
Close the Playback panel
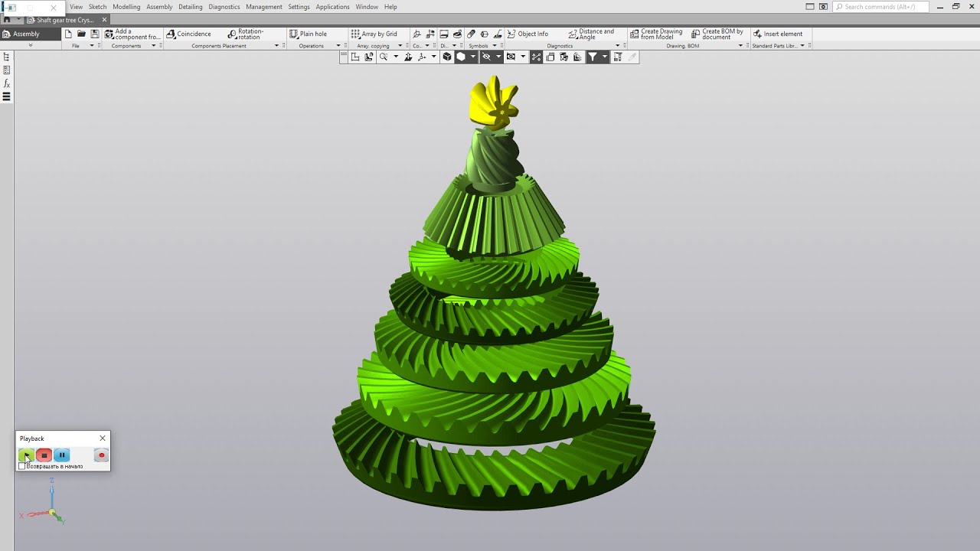point(103,439)
